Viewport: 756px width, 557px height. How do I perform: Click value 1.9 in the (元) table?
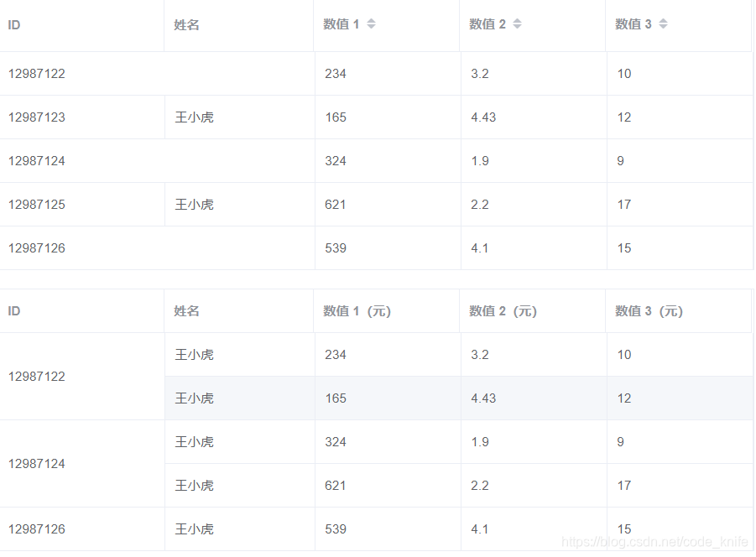click(x=480, y=442)
